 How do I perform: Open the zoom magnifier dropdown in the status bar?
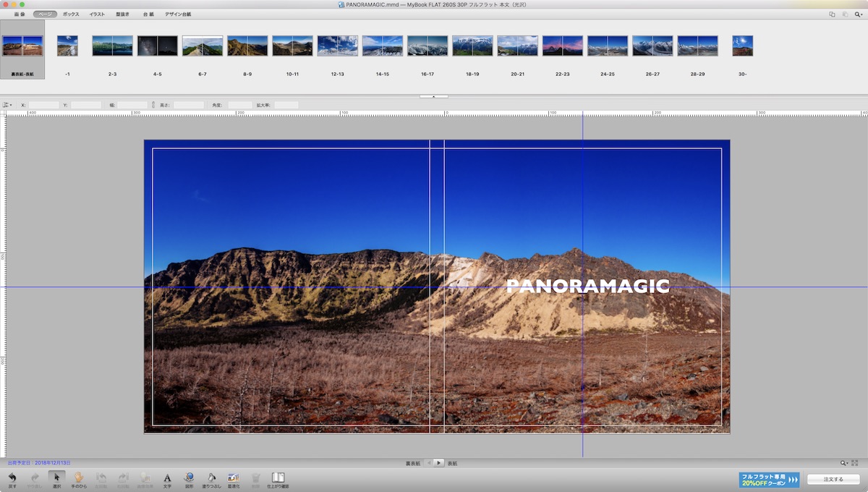pos(844,462)
